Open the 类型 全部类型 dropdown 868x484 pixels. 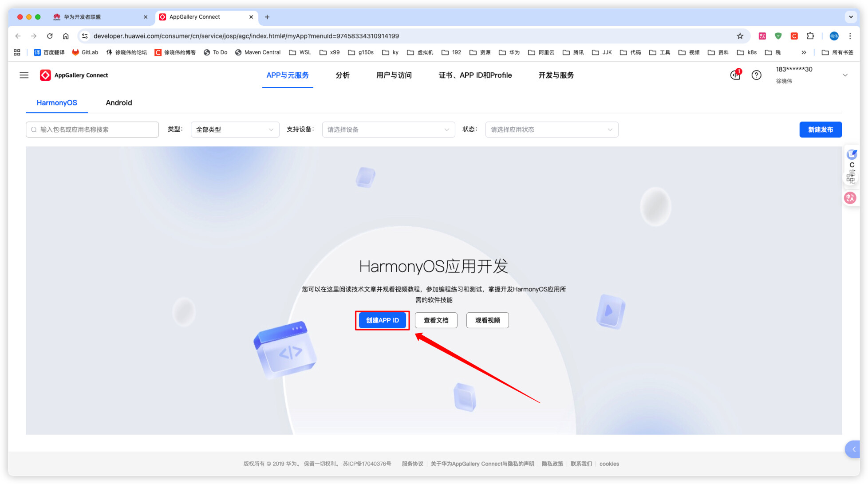tap(235, 130)
